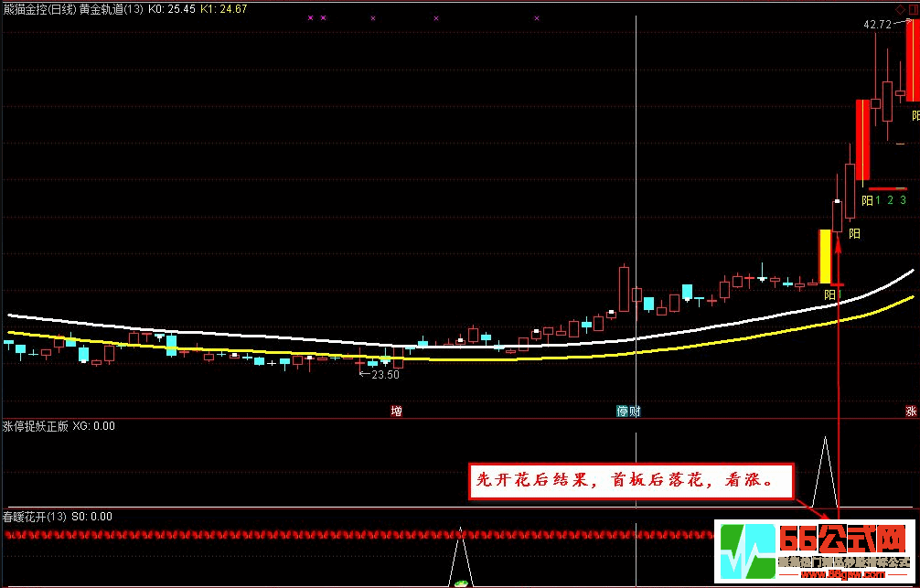Click the 停 marker on the time axis

[623, 412]
